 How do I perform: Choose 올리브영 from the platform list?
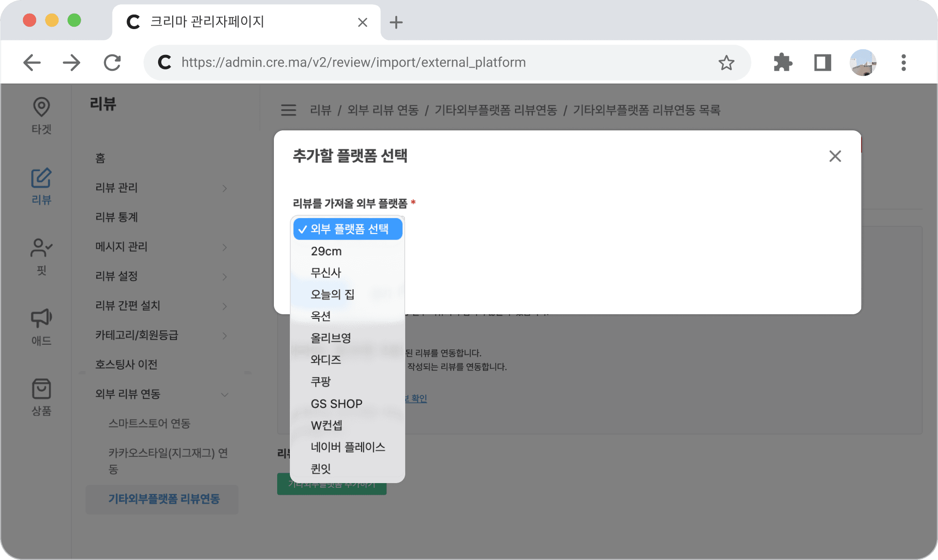pos(348,338)
